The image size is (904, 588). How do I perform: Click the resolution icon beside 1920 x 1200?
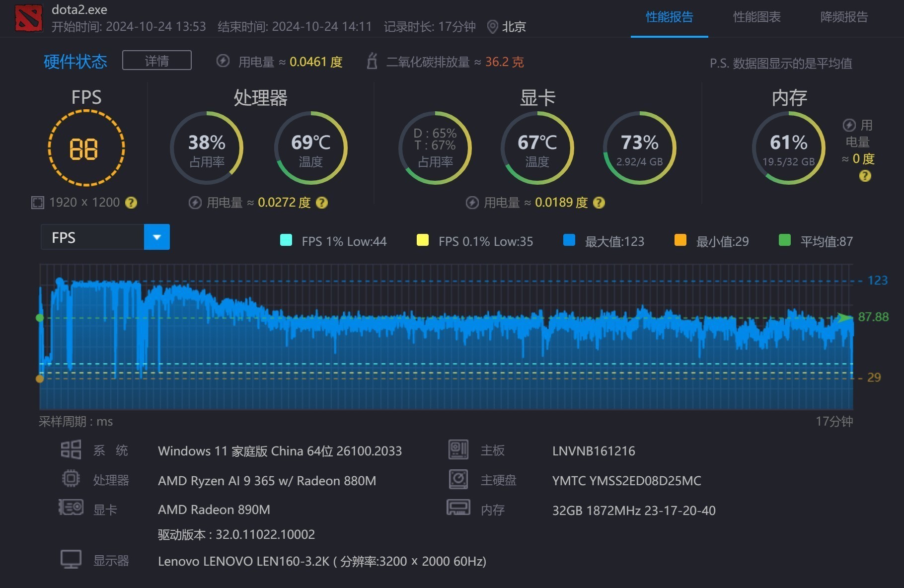38,203
